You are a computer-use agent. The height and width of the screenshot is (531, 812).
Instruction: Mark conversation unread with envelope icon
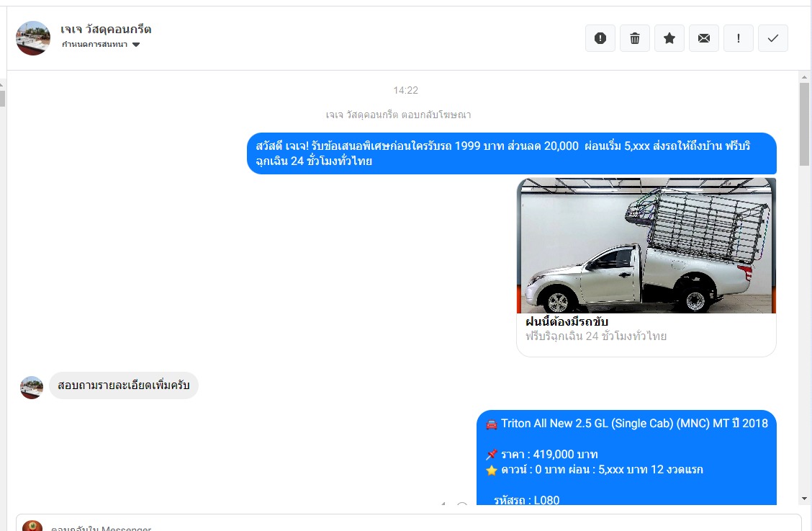point(704,38)
